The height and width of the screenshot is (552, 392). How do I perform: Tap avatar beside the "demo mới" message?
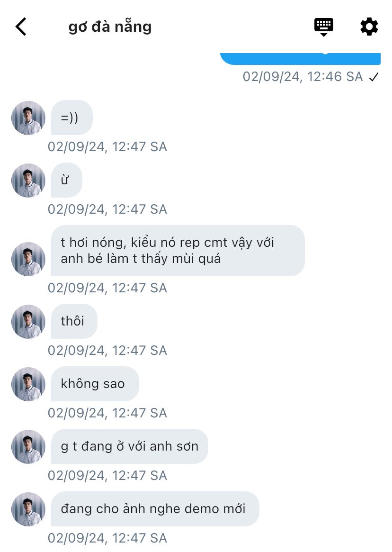coord(28,509)
